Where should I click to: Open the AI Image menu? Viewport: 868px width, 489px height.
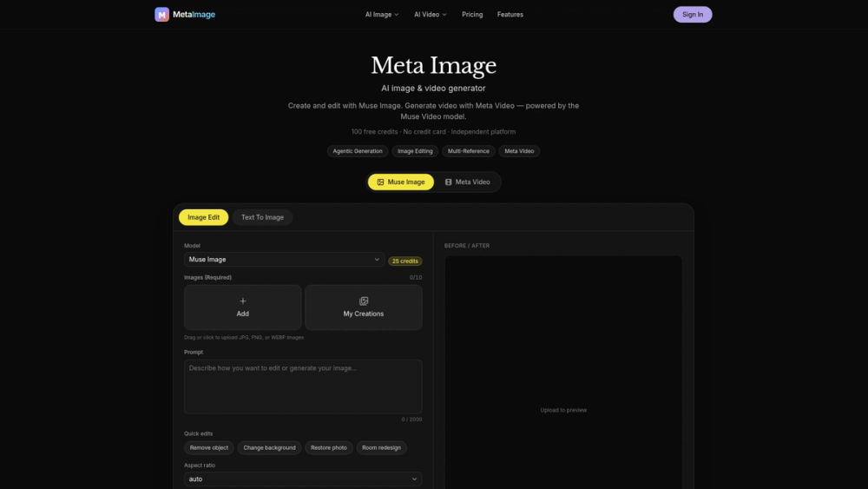(382, 15)
